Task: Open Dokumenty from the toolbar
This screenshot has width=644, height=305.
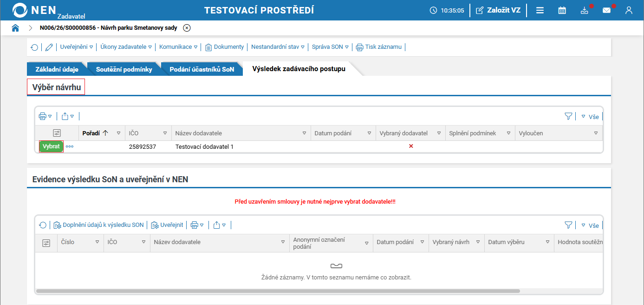Action: pyautogui.click(x=224, y=47)
